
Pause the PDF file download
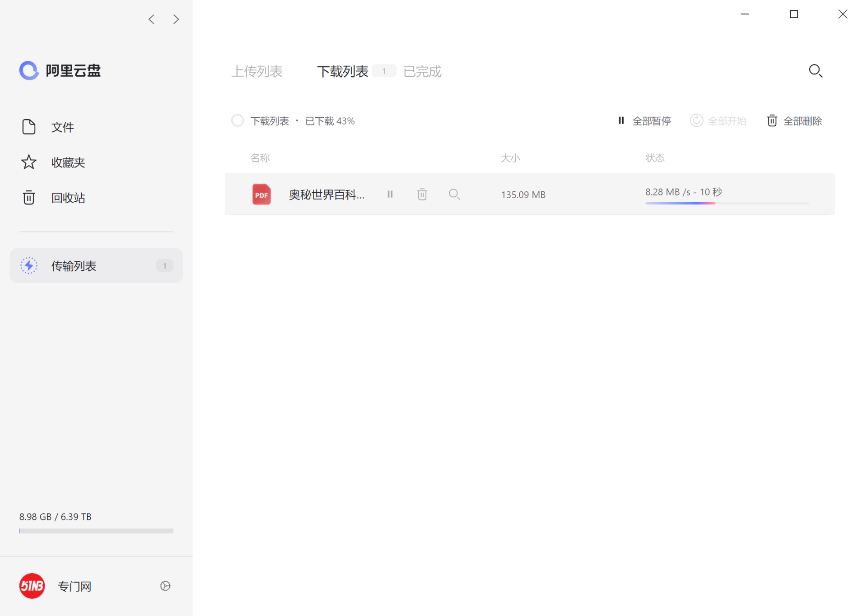tap(390, 195)
